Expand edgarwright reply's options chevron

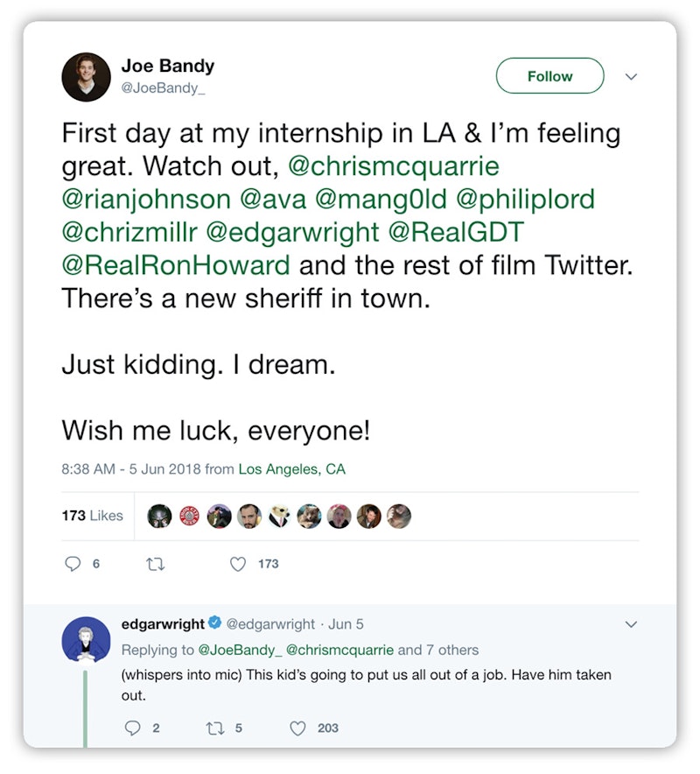(631, 624)
